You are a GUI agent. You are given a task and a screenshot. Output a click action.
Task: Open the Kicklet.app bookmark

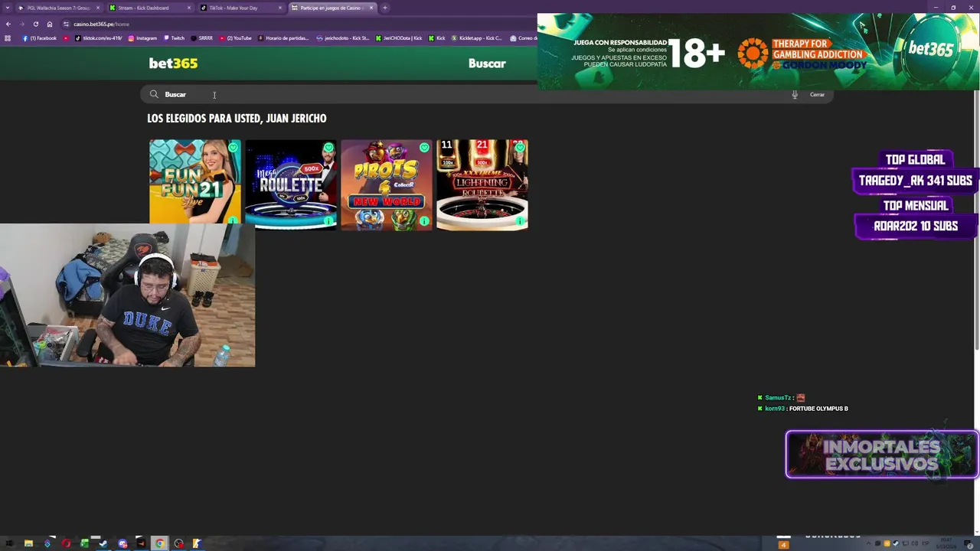476,38
